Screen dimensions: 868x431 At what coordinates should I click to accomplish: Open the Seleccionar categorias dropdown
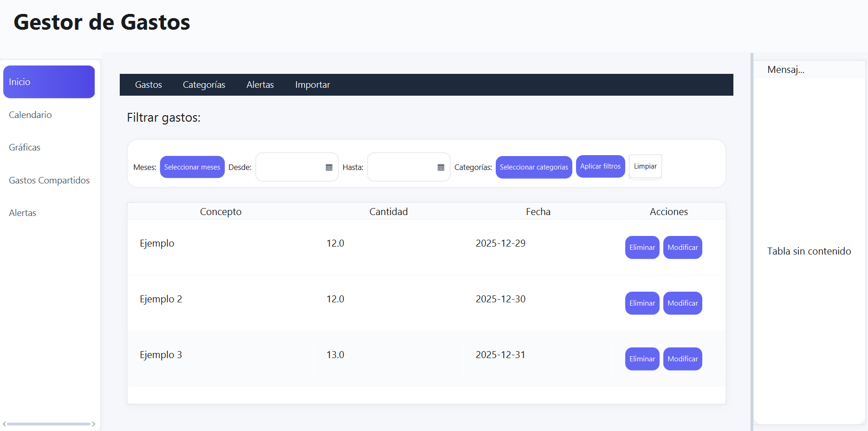click(534, 167)
